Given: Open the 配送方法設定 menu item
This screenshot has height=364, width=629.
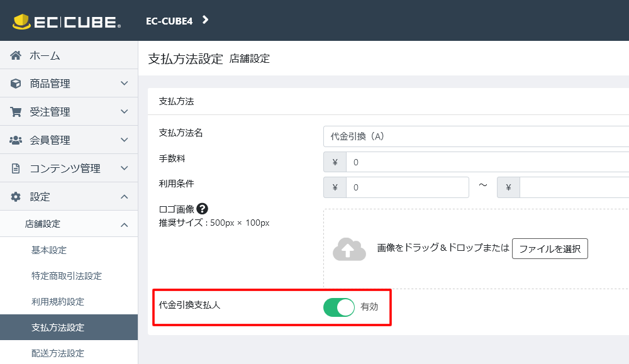Looking at the screenshot, I should pos(57,353).
